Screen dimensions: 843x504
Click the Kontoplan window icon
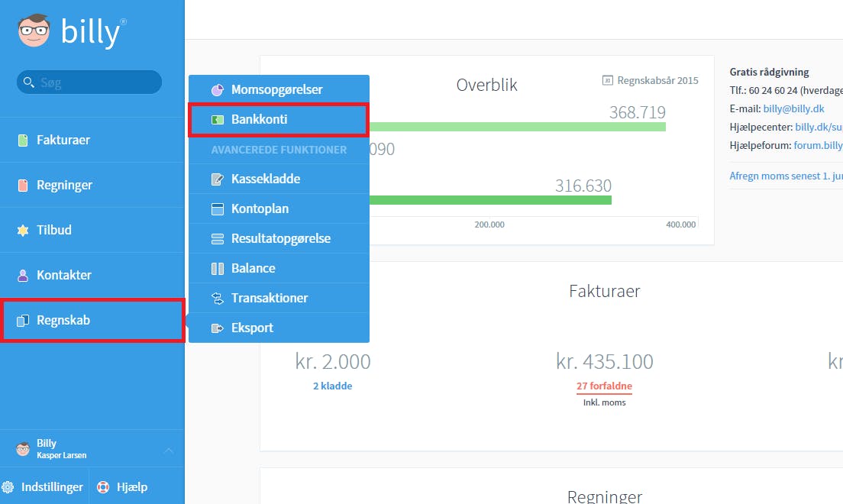217,208
